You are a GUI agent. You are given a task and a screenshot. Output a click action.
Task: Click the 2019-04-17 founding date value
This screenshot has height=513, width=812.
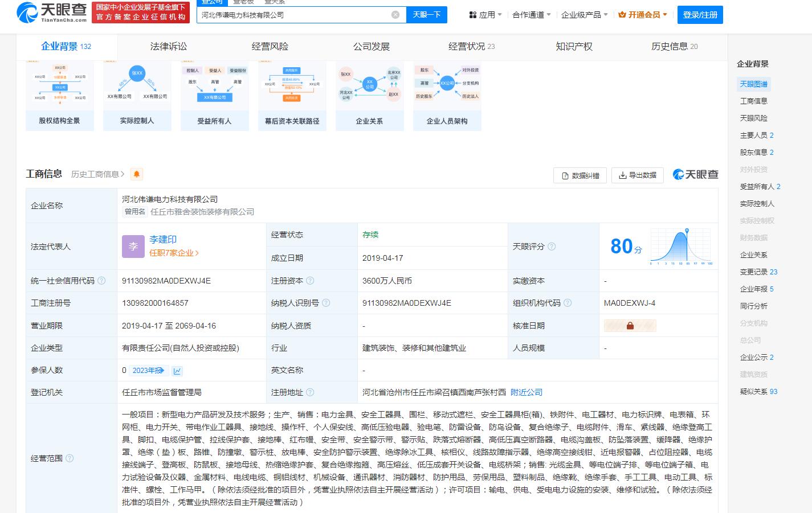click(382, 258)
